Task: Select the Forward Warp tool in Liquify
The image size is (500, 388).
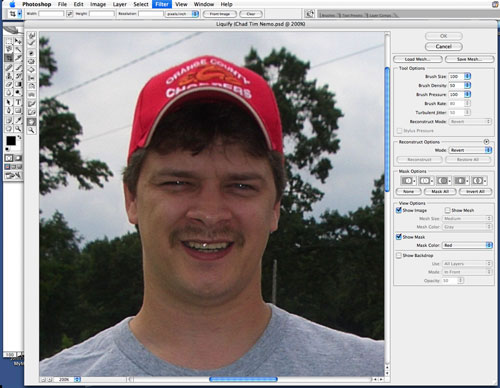Action: 31,36
